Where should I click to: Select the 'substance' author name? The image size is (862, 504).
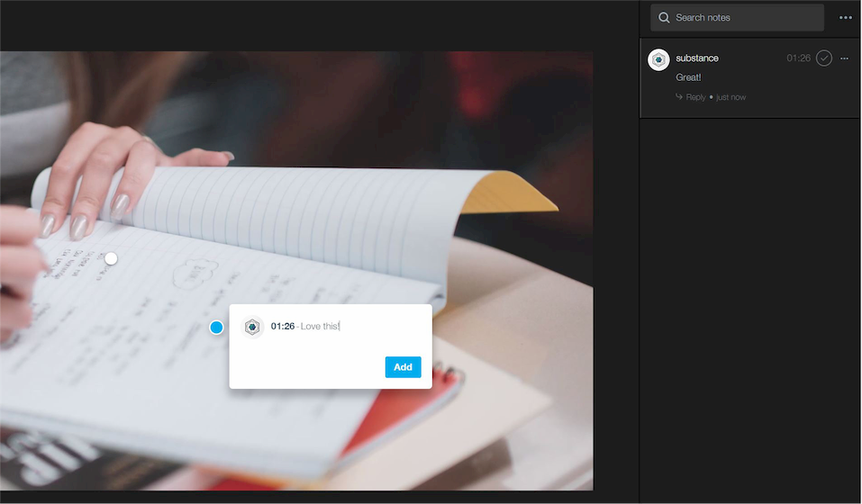tap(696, 58)
